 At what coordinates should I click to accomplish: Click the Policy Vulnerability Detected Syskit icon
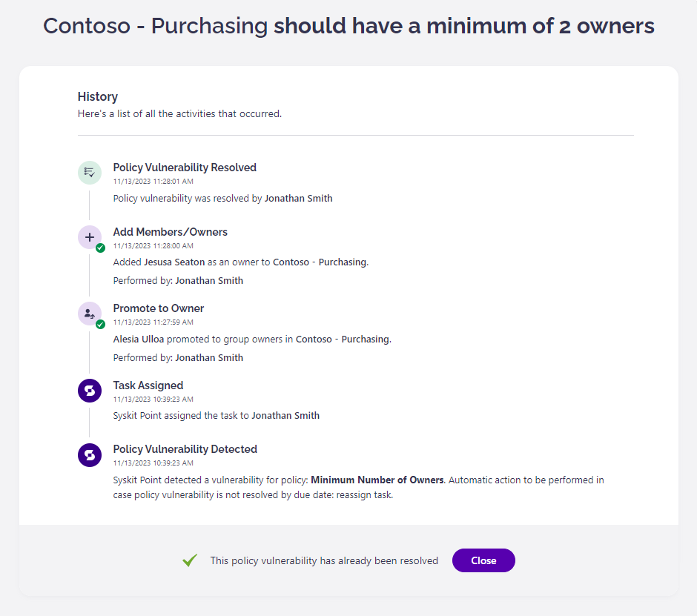point(90,454)
